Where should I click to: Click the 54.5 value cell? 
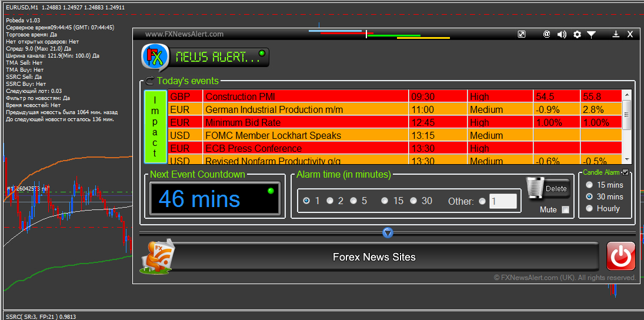pyautogui.click(x=556, y=96)
